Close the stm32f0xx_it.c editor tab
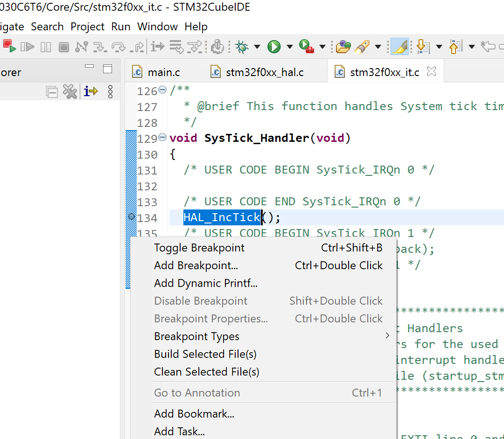 click(431, 71)
